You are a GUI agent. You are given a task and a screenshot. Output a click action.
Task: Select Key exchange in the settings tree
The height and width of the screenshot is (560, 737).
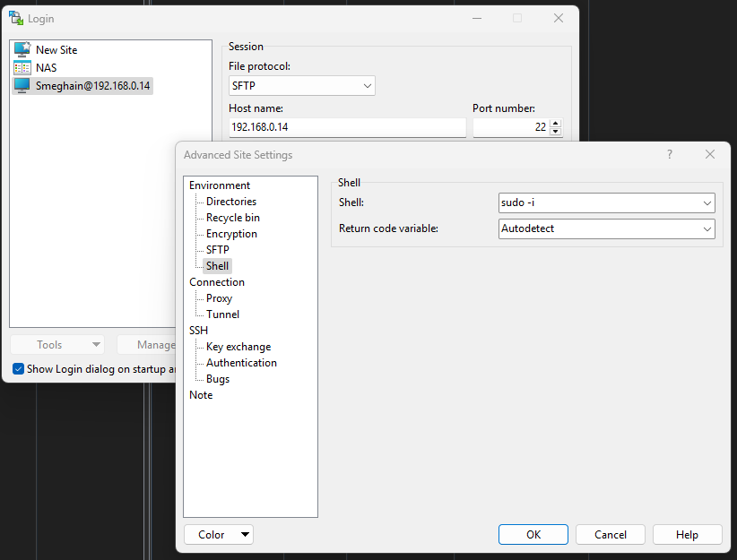click(238, 347)
